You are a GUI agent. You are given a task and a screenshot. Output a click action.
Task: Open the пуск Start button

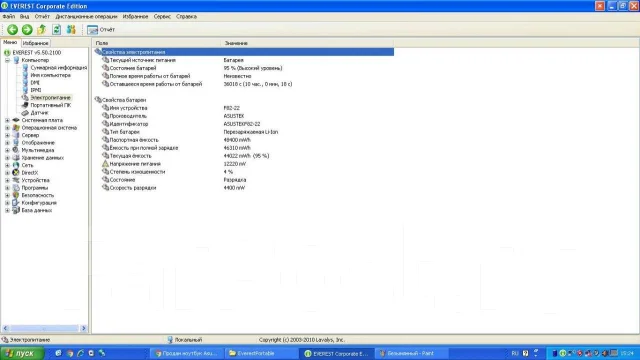click(22, 353)
